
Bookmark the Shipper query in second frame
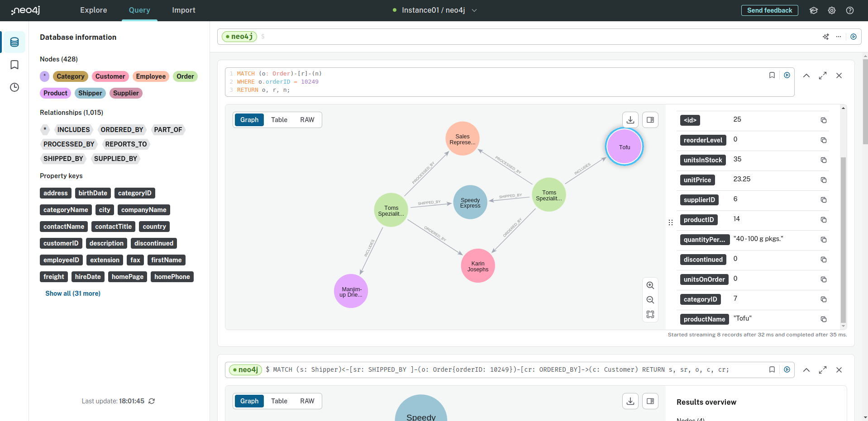click(x=772, y=369)
